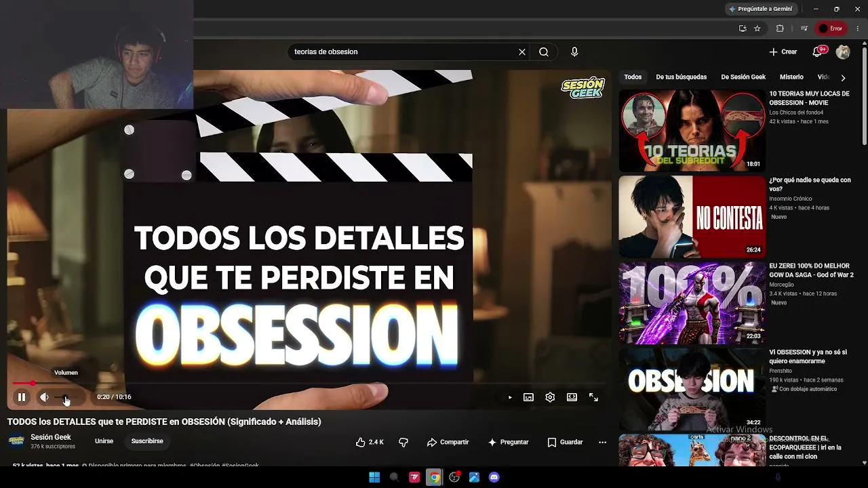The width and height of the screenshot is (868, 488).
Task: Open Chrome media controls icon
Action: (804, 28)
